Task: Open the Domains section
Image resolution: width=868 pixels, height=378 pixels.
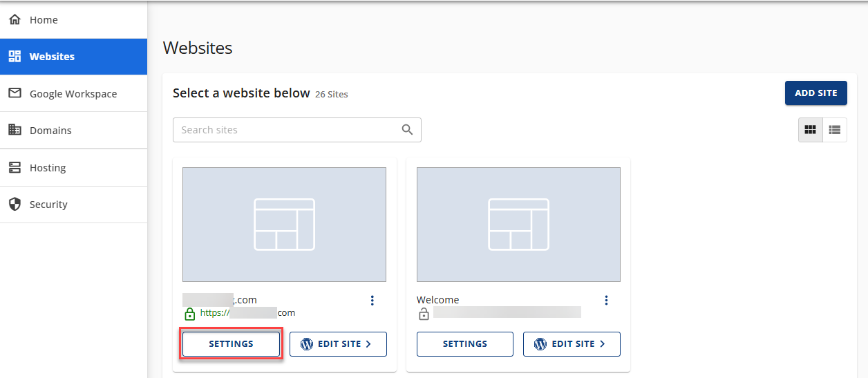Action: pyautogui.click(x=73, y=130)
